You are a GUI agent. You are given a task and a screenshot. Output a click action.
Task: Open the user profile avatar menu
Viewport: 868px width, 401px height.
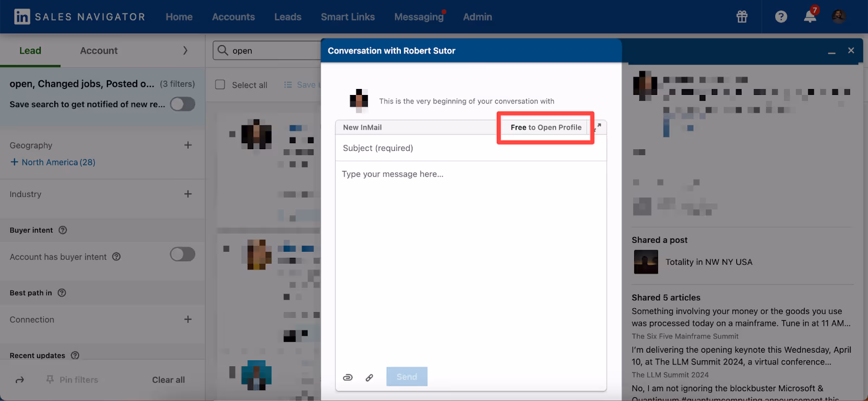coord(839,17)
